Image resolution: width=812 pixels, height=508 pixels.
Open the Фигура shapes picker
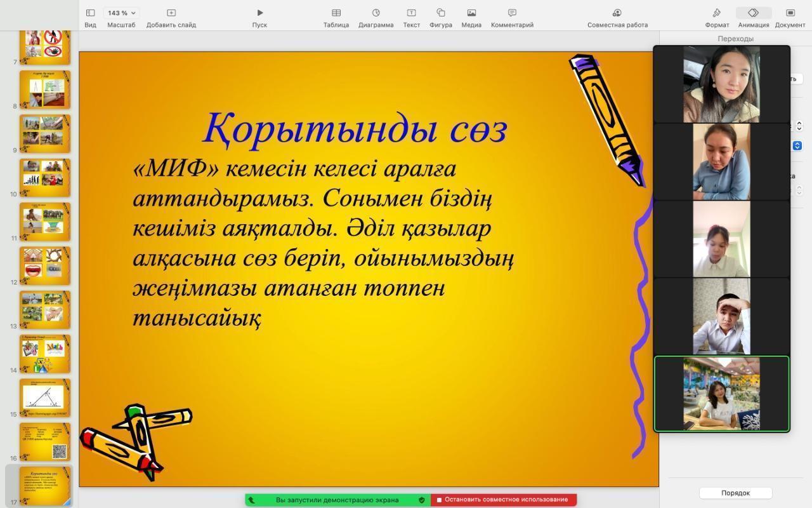click(440, 13)
